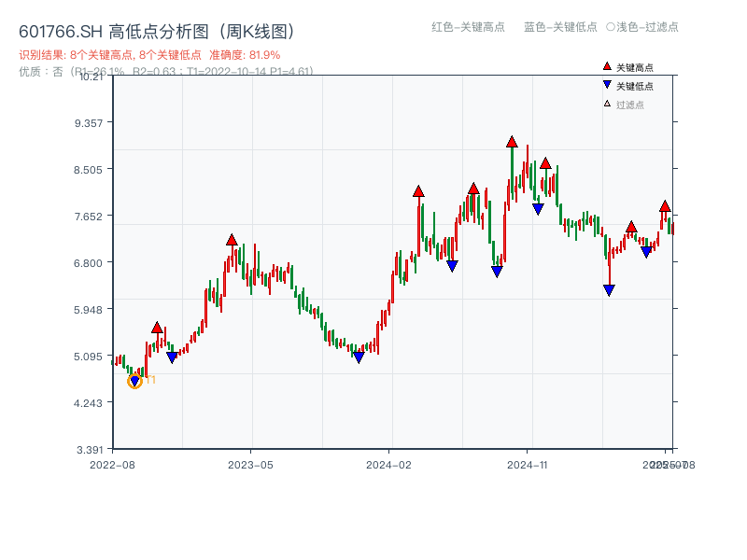The height and width of the screenshot is (560, 747).
Task: Click the 9.357 y-axis label
Action: pos(88,123)
